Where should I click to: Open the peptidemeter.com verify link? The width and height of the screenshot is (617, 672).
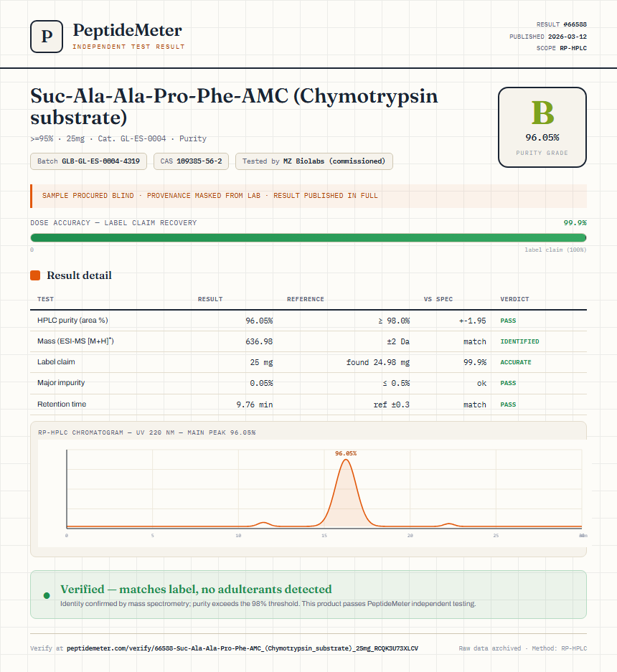point(242,648)
